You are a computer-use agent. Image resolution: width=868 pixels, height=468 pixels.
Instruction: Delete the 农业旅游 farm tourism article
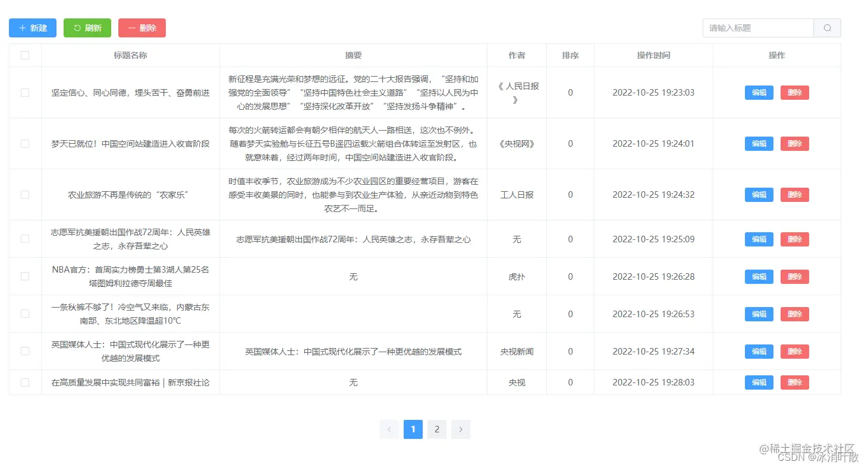click(795, 194)
